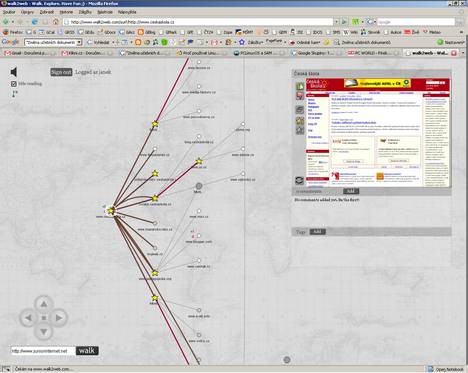Click the Add button next to Tags

pos(318,232)
